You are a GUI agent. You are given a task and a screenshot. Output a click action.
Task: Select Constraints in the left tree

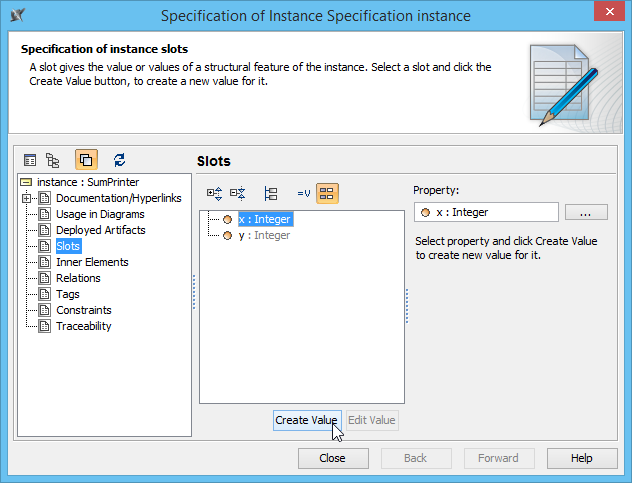[x=84, y=310]
